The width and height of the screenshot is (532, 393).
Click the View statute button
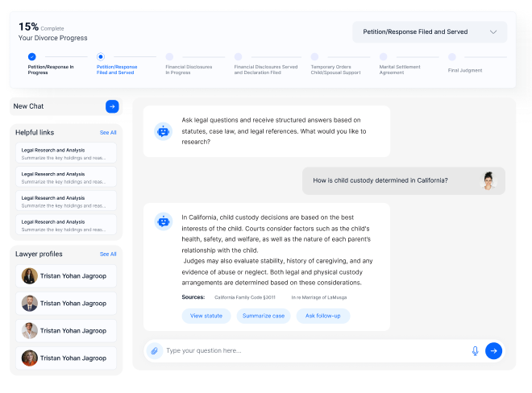click(x=206, y=316)
